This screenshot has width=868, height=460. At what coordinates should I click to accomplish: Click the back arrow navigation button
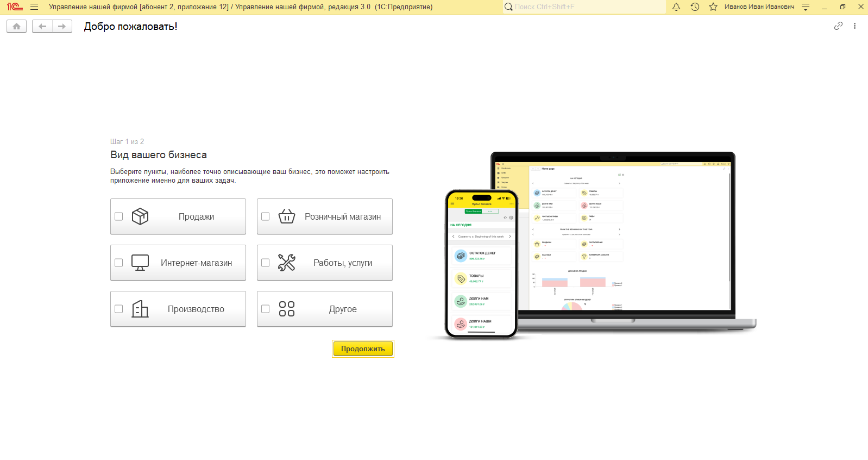click(42, 26)
